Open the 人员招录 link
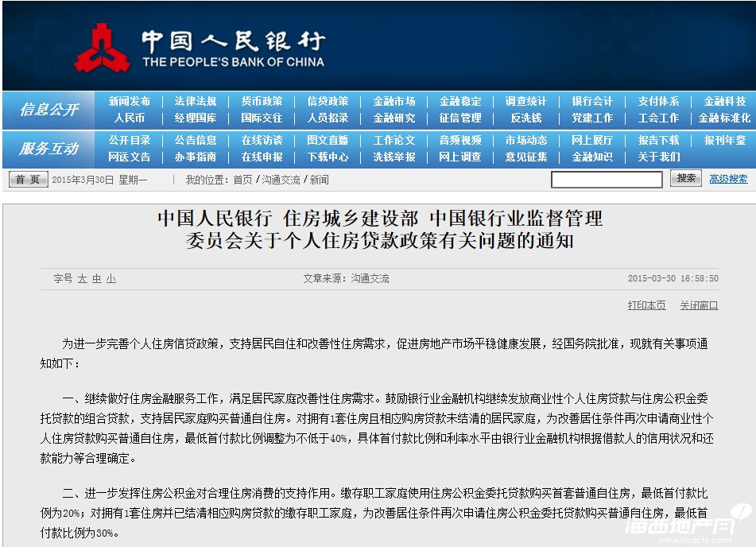The width and height of the screenshot is (756, 547). coord(328,118)
